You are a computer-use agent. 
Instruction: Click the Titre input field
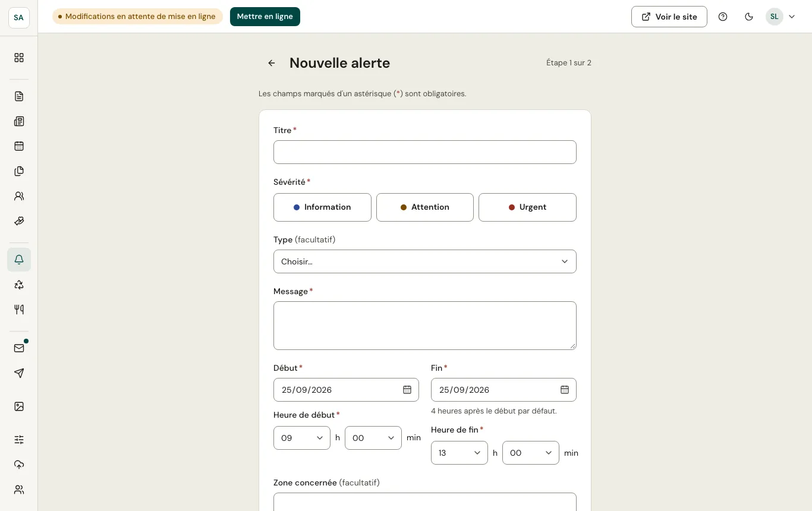click(425, 152)
